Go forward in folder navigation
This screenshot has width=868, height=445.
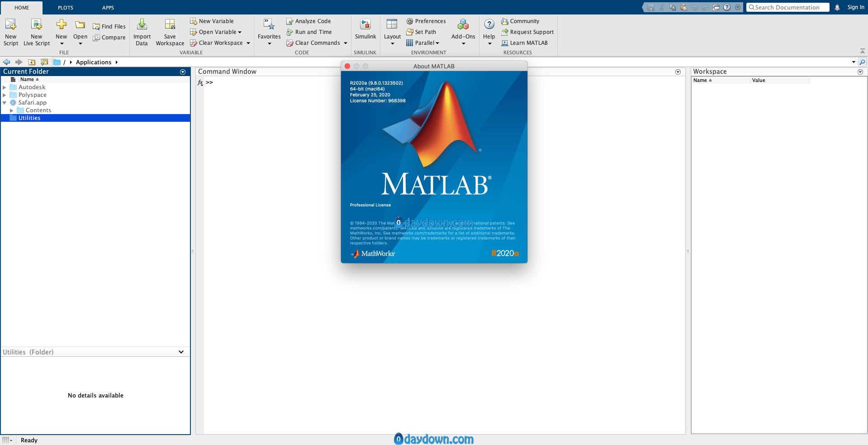click(19, 62)
